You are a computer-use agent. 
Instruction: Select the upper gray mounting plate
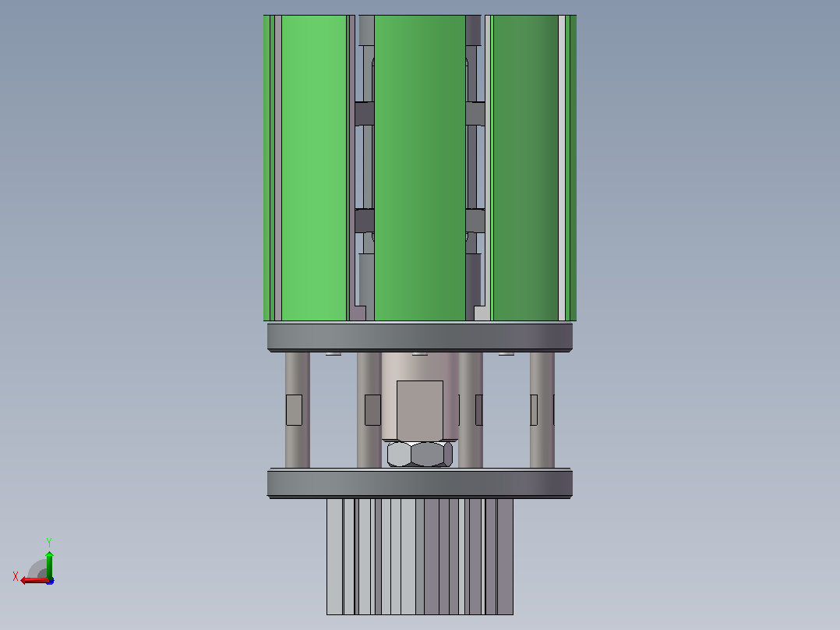[419, 337]
